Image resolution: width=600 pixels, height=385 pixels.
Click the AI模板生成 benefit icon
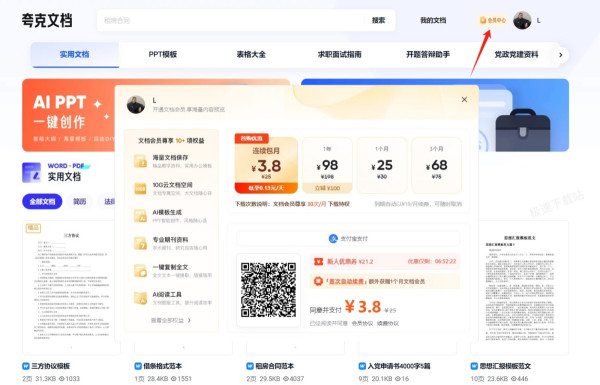[x=140, y=215]
